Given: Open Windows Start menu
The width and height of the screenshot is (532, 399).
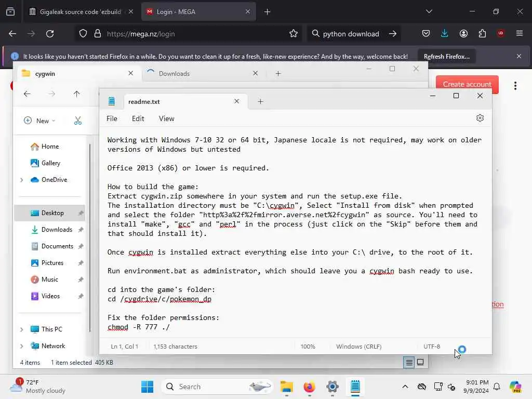Looking at the screenshot, I should click(147, 387).
